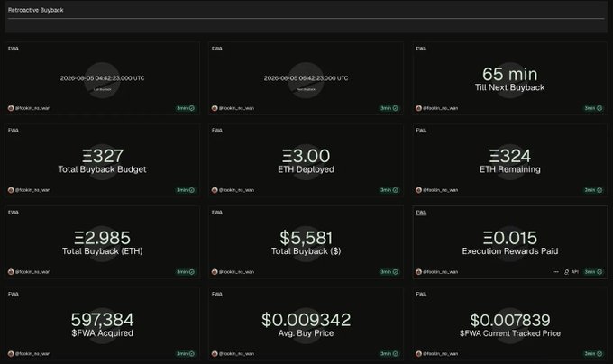
Task: Click the 65 min counter value
Action: pos(510,74)
